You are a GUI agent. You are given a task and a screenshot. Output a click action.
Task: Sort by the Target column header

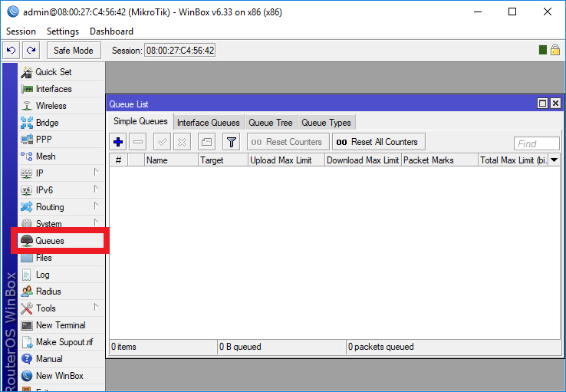[223, 160]
